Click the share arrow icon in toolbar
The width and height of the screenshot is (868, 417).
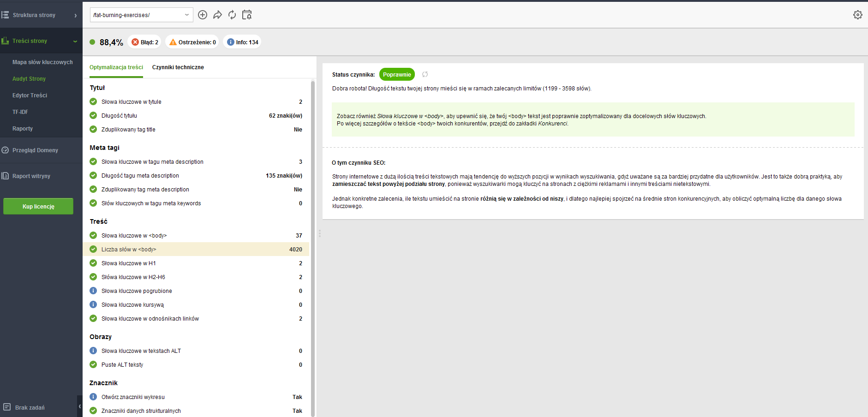tap(217, 15)
